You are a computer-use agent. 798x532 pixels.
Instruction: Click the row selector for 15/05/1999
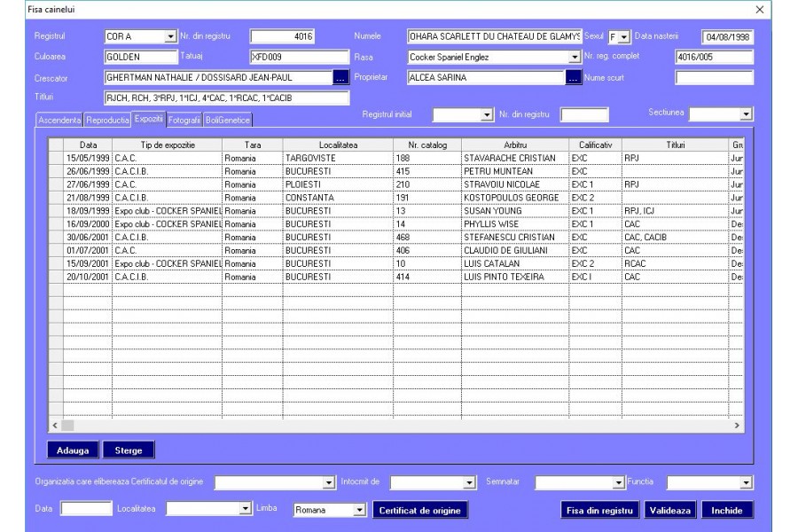click(56, 159)
